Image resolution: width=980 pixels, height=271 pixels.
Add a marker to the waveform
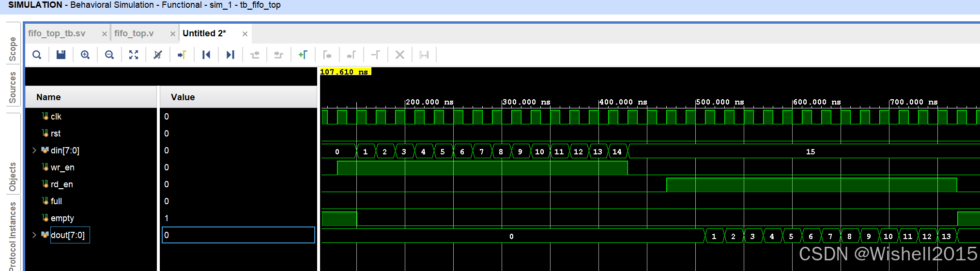click(x=303, y=55)
